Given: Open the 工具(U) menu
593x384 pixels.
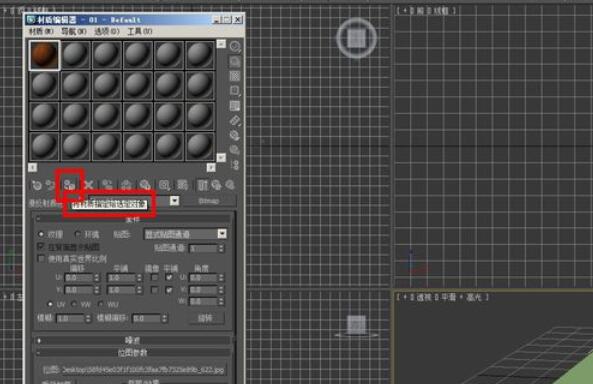Looking at the screenshot, I should point(140,31).
